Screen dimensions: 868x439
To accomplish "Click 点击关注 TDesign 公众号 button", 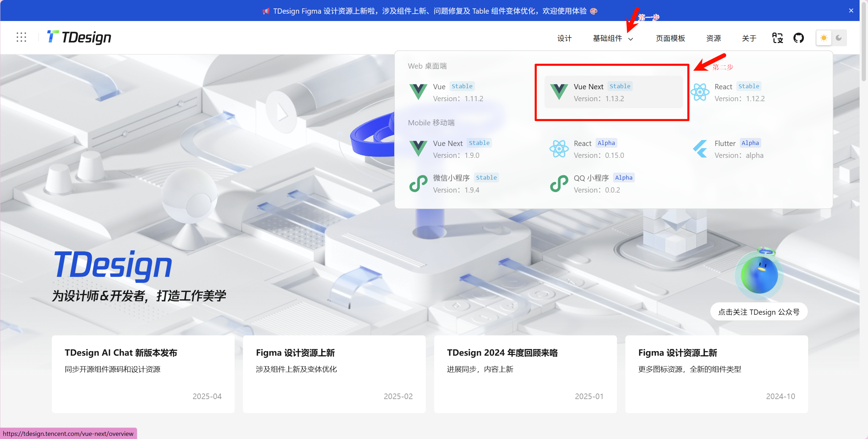I will tap(759, 312).
